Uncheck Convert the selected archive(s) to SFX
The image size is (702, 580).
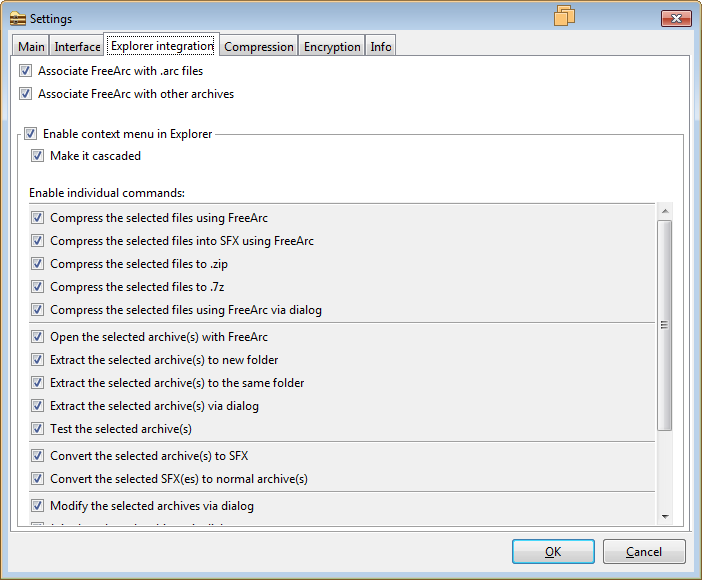point(37,456)
